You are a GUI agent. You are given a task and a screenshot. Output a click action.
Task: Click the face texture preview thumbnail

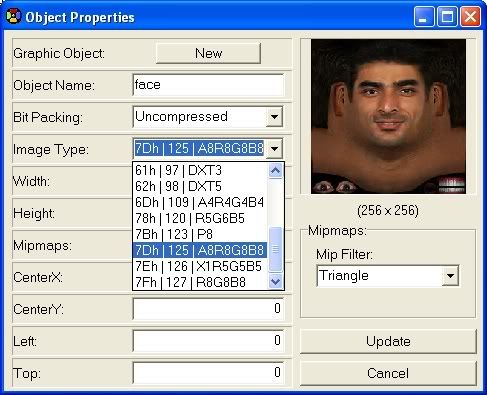388,116
